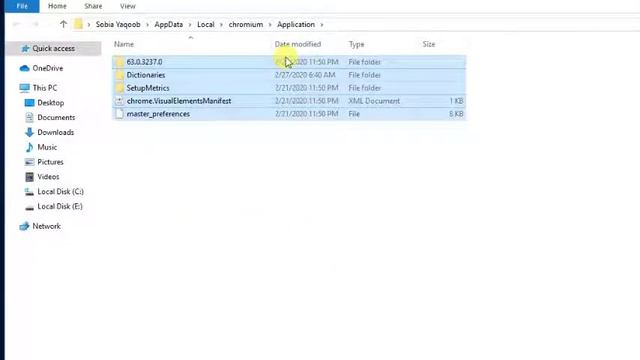This screenshot has width=640, height=360.
Task: Open Desktop in the navigation pane
Action: (x=51, y=103)
